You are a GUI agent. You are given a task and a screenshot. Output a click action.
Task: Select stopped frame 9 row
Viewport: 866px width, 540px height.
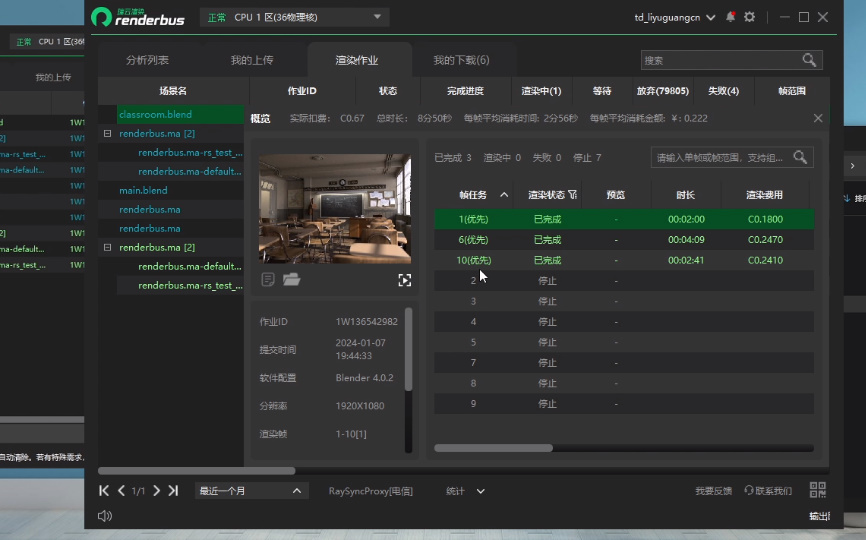pos(624,404)
